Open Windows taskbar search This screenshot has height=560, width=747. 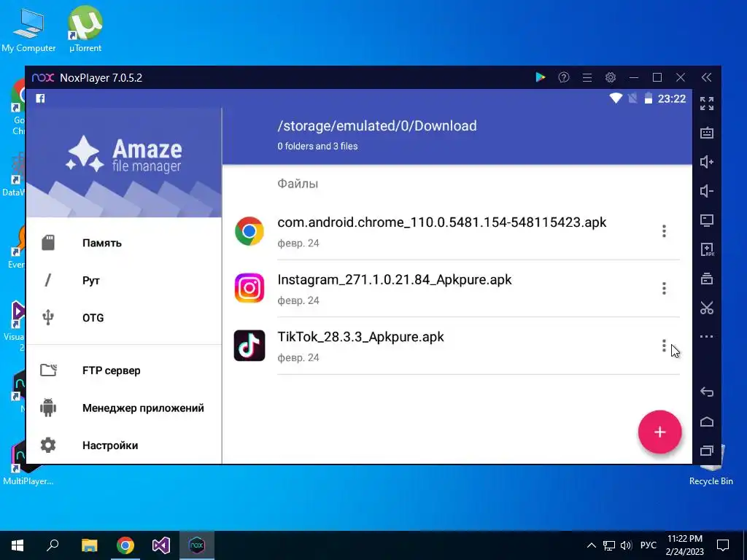click(x=53, y=545)
